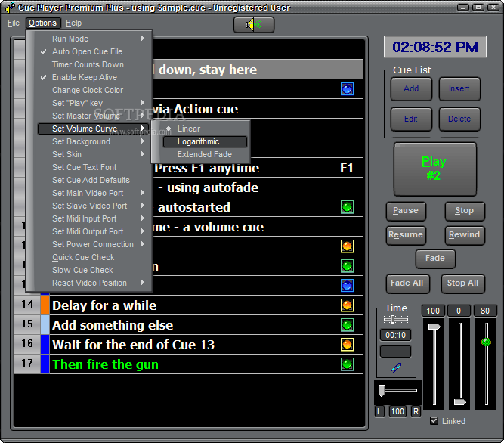Open the File menu
Screen dimensions: 504x443
coord(14,23)
